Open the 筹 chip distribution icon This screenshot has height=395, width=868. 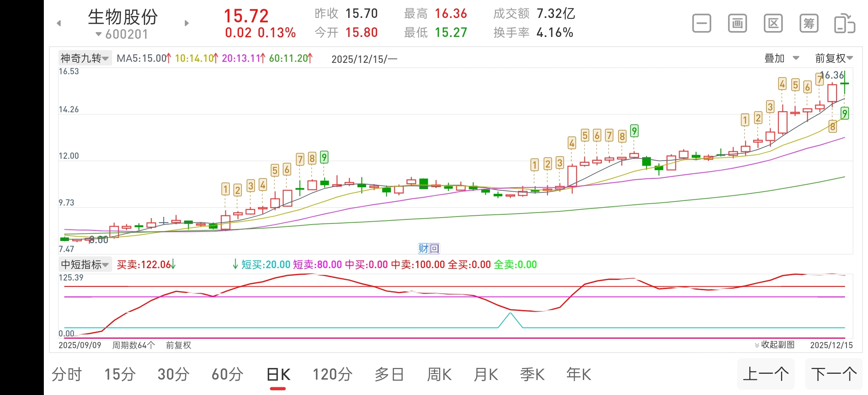point(809,24)
